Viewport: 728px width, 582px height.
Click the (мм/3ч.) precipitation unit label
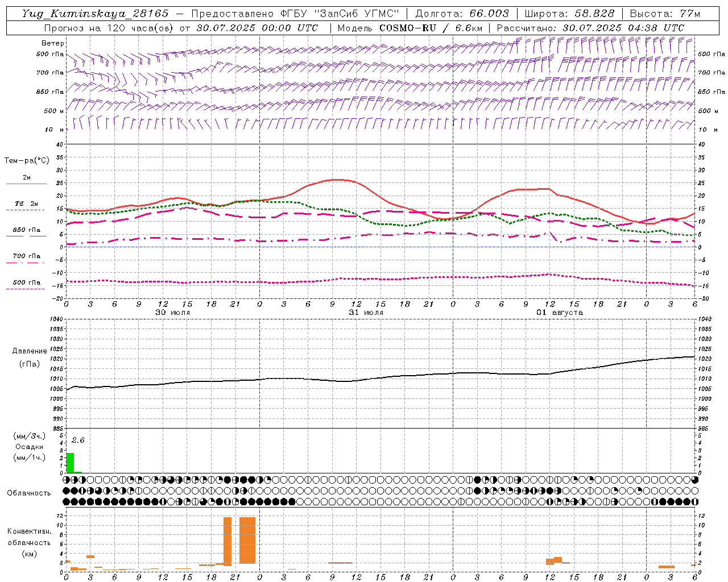point(30,436)
